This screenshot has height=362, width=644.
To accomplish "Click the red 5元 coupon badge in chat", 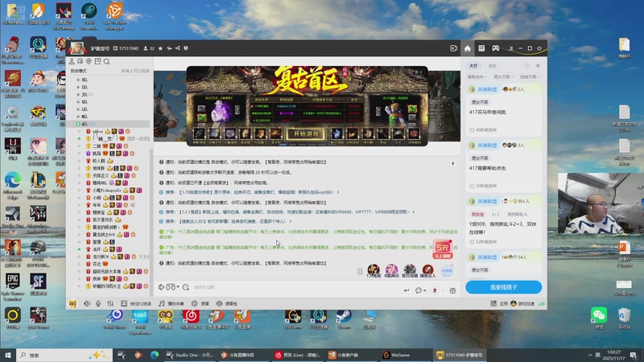I will pyautogui.click(x=442, y=249).
